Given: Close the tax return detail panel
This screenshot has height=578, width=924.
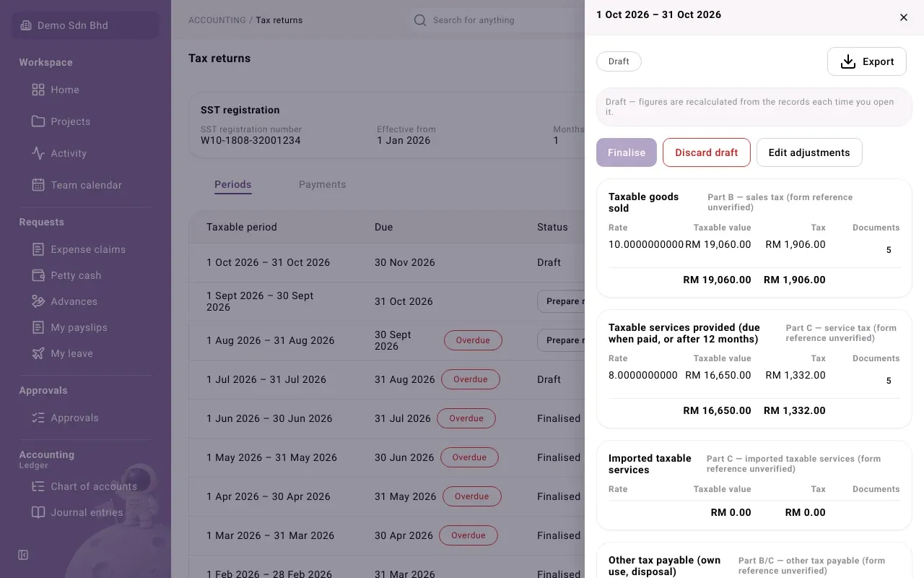Looking at the screenshot, I should pos(904,17).
